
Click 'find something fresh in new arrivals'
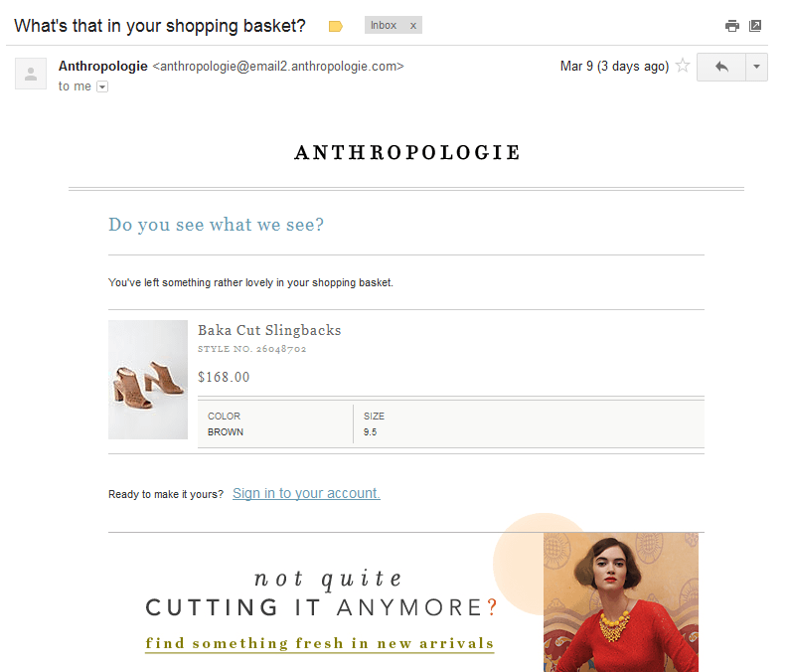320,643
